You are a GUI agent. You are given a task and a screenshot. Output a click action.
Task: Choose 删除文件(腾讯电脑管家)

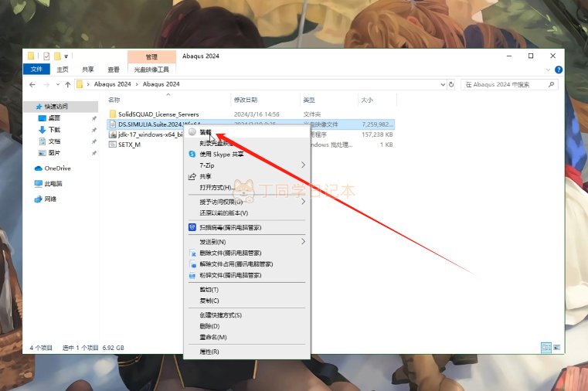pos(230,253)
